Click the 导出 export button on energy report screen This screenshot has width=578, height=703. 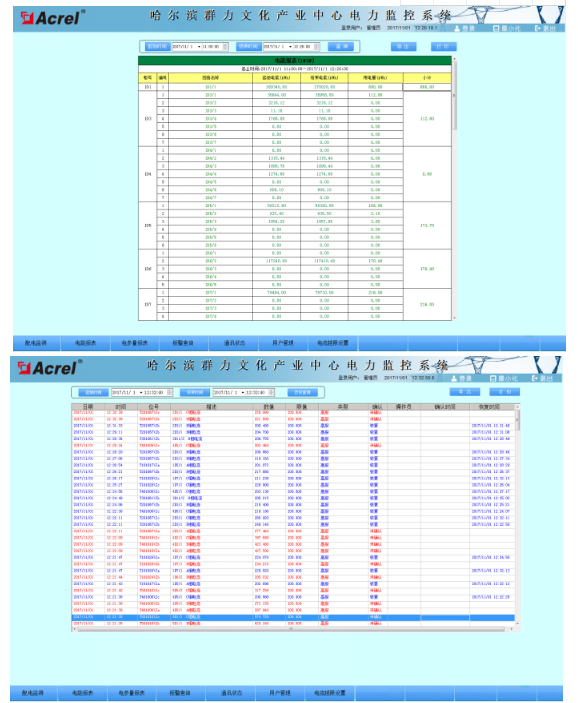tap(403, 47)
